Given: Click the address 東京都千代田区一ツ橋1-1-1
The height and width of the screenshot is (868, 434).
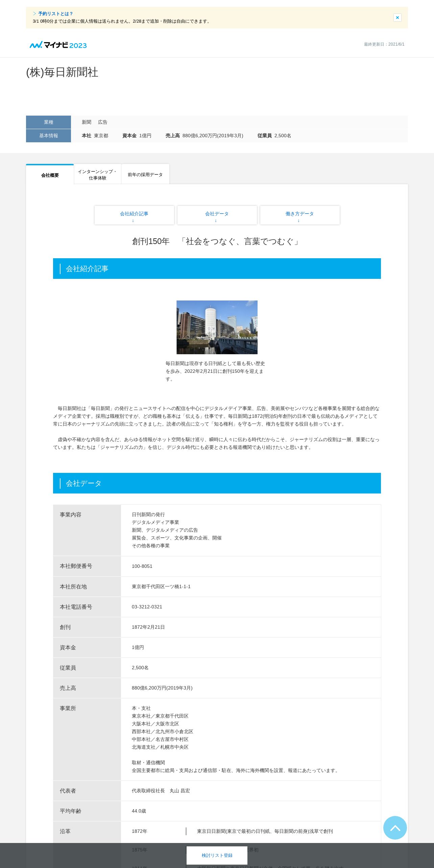Looking at the screenshot, I should [x=161, y=586].
